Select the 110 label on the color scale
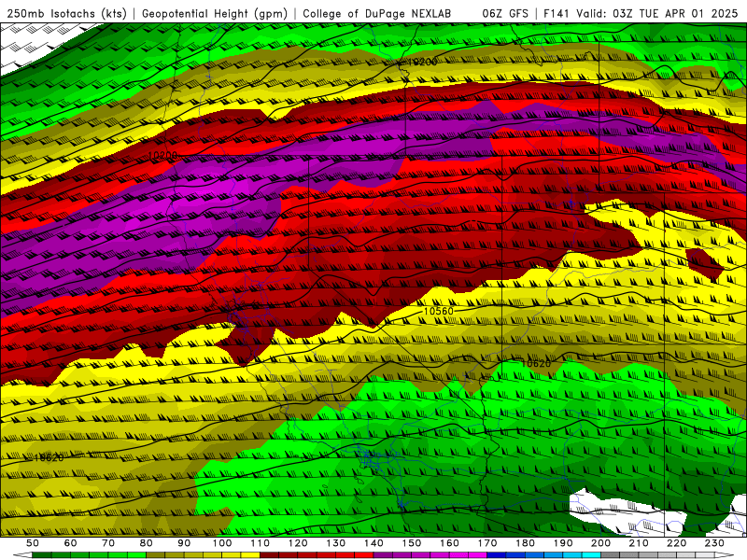Image resolution: width=747 pixels, height=560 pixels. click(x=261, y=543)
